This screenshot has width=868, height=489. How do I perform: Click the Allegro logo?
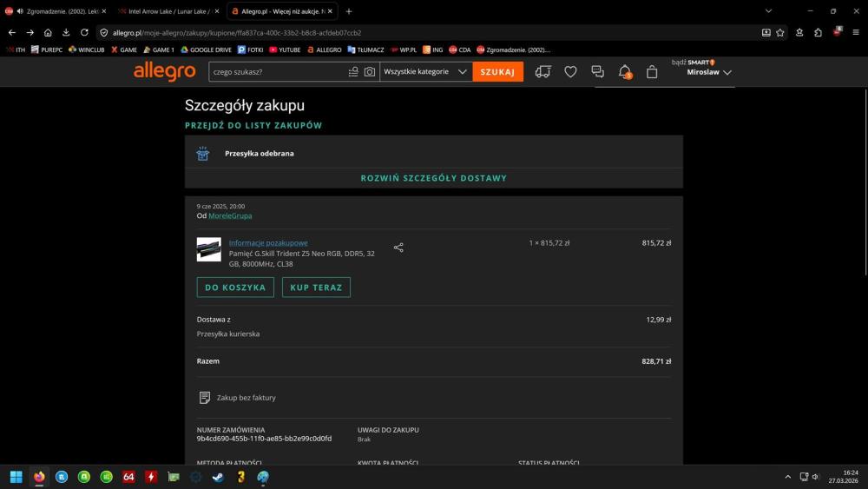[164, 72]
